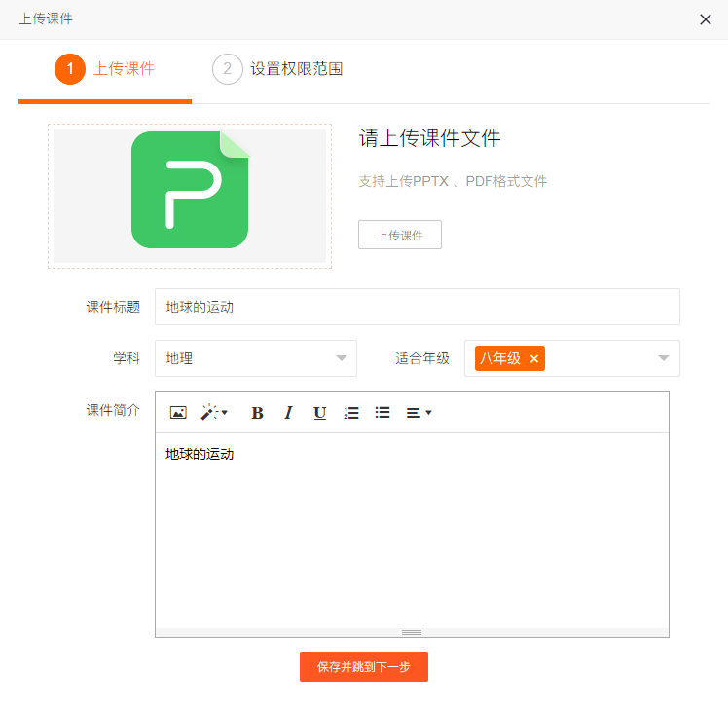This screenshot has width=728, height=702.
Task: Insert an unordered bullet list
Action: pyautogui.click(x=382, y=413)
